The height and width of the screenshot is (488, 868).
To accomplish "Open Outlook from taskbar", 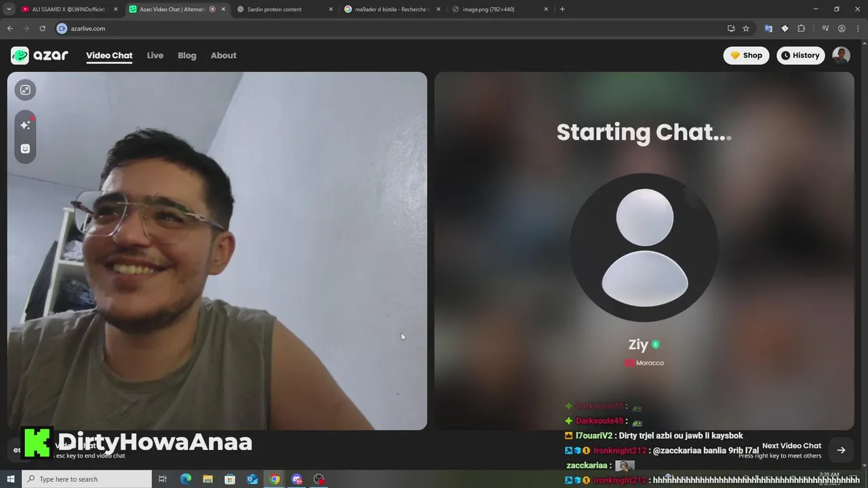I will tap(252, 479).
